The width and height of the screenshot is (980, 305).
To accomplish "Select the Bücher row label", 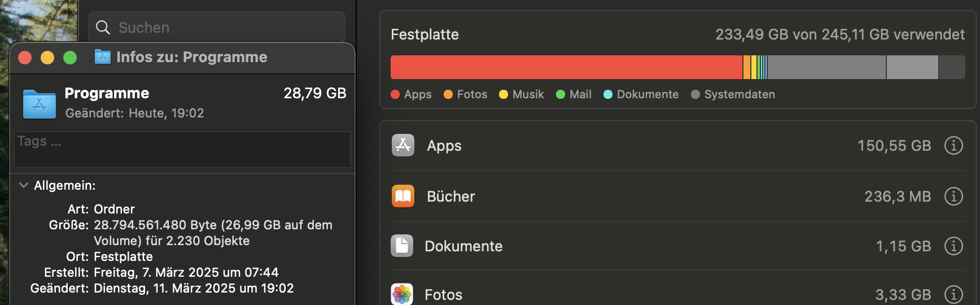I will coord(450,197).
